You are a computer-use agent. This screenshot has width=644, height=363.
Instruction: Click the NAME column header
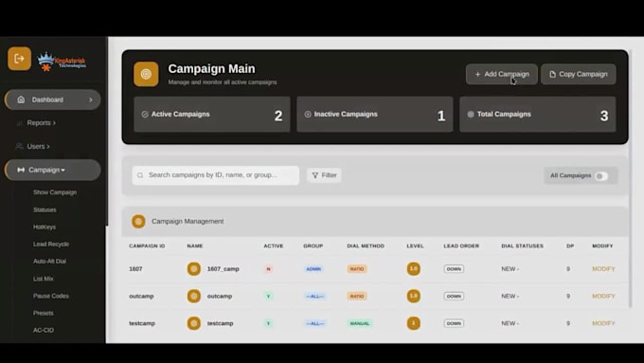(x=195, y=245)
